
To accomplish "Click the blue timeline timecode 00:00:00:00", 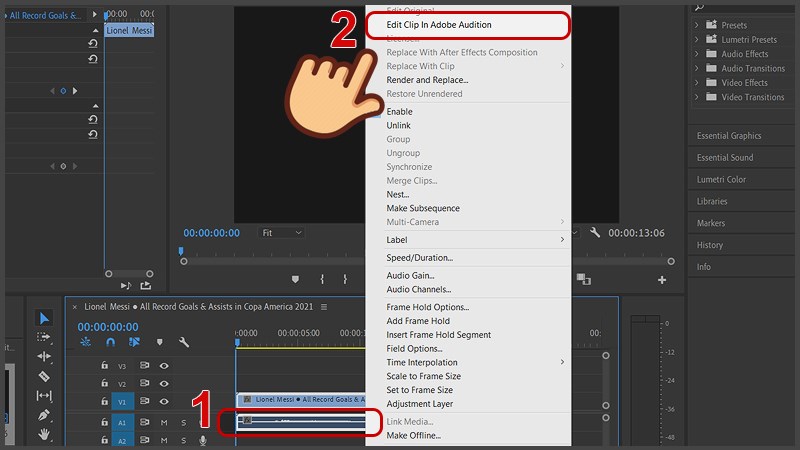I will [108, 327].
